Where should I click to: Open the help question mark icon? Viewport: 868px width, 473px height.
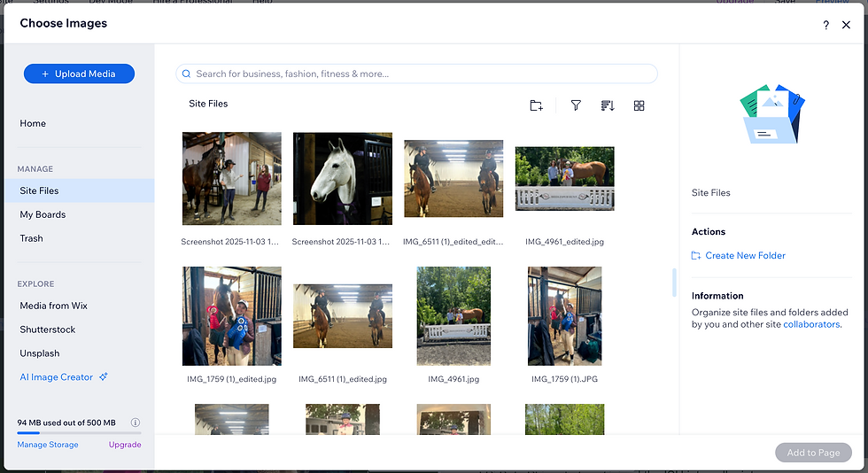pyautogui.click(x=825, y=25)
